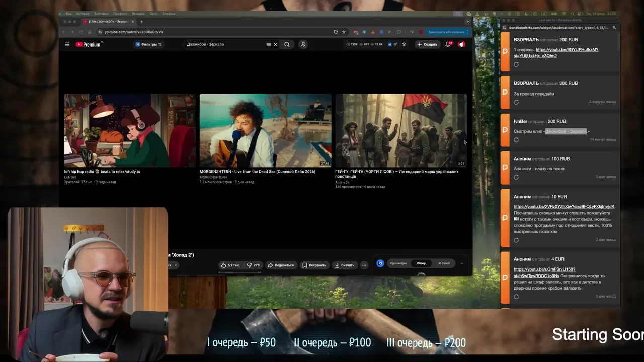This screenshot has height=362, width=644.
Task: Run the YouTube search magnifier button
Action: click(x=287, y=44)
